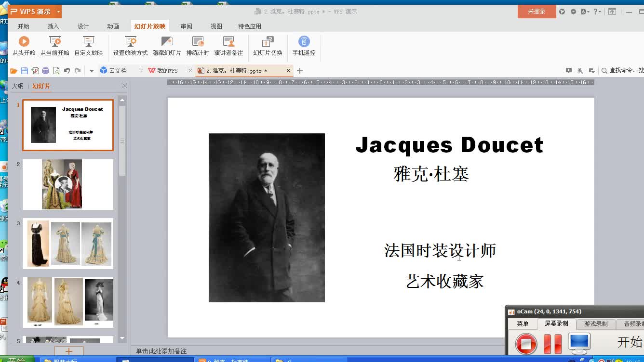This screenshot has width=644, height=362.
Task: Start slideshow from beginning (从头开始)
Action: (x=24, y=46)
